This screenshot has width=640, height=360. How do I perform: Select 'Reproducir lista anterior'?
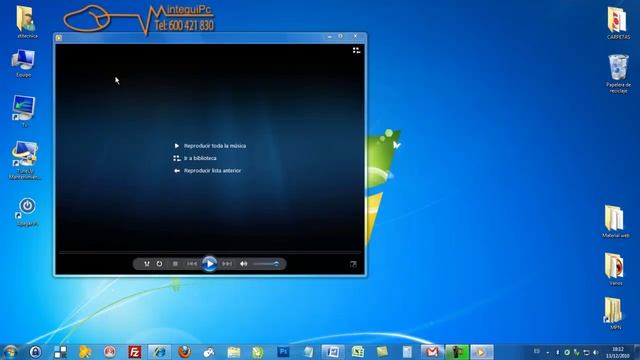212,171
